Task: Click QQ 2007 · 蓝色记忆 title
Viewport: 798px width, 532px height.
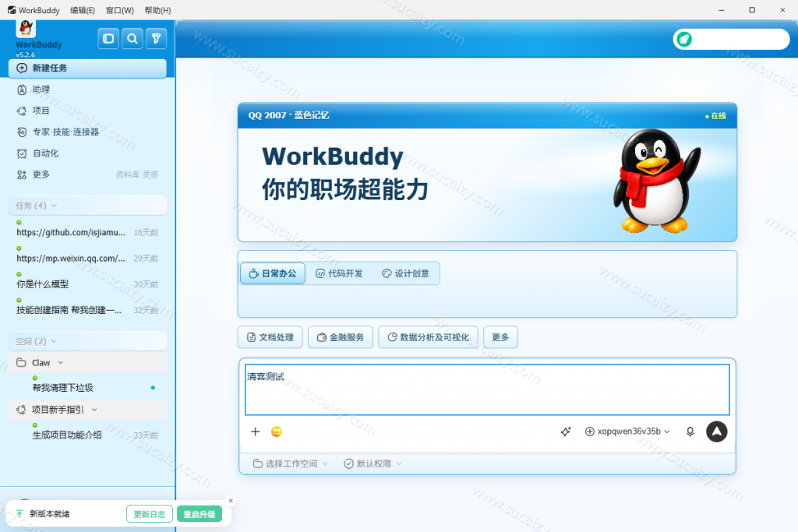Action: click(x=288, y=115)
